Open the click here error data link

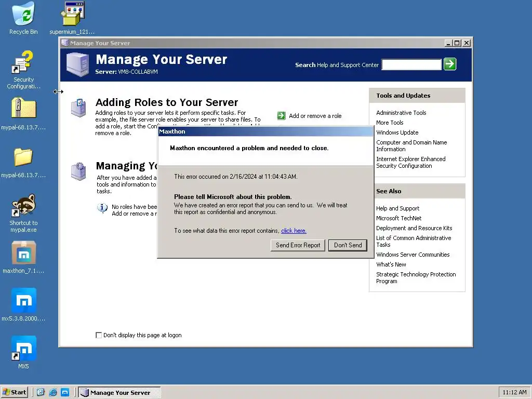pos(294,231)
